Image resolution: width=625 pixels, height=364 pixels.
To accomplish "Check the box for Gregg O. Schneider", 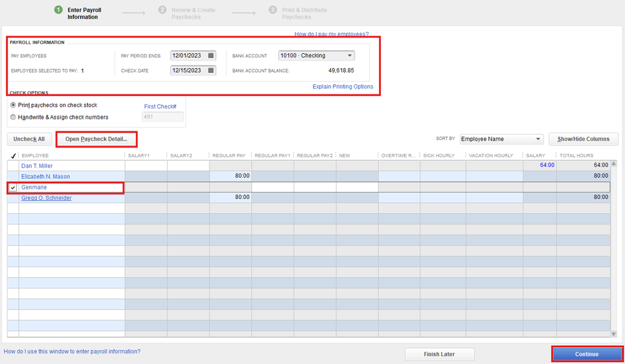I will [13, 198].
